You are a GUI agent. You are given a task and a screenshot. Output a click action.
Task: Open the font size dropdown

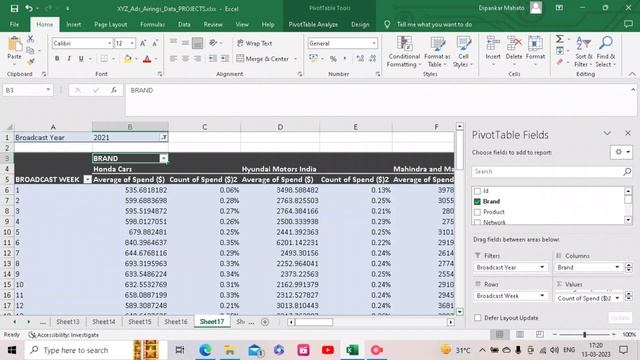pyautogui.click(x=132, y=43)
